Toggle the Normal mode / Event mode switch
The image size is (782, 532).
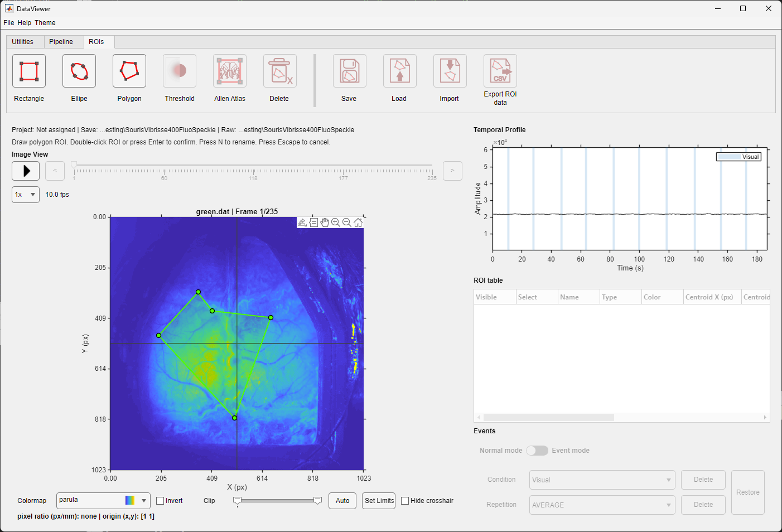pyautogui.click(x=537, y=451)
